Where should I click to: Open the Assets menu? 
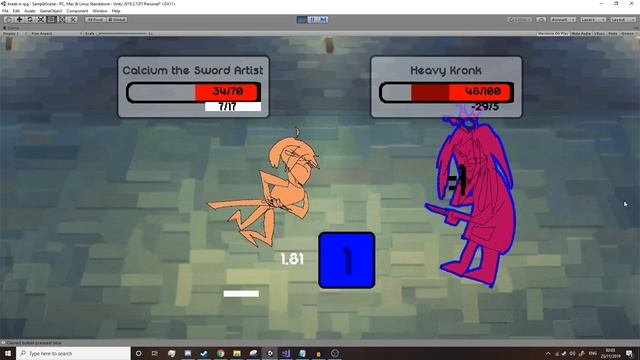[29, 11]
